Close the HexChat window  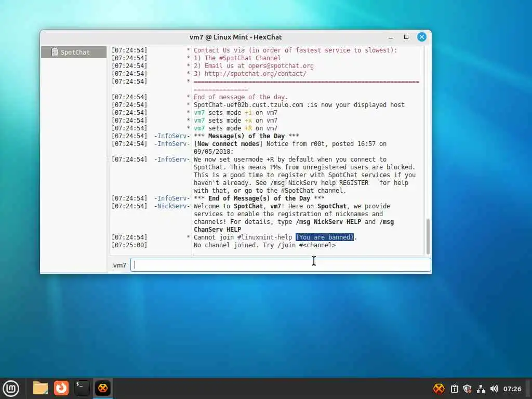[x=422, y=37]
